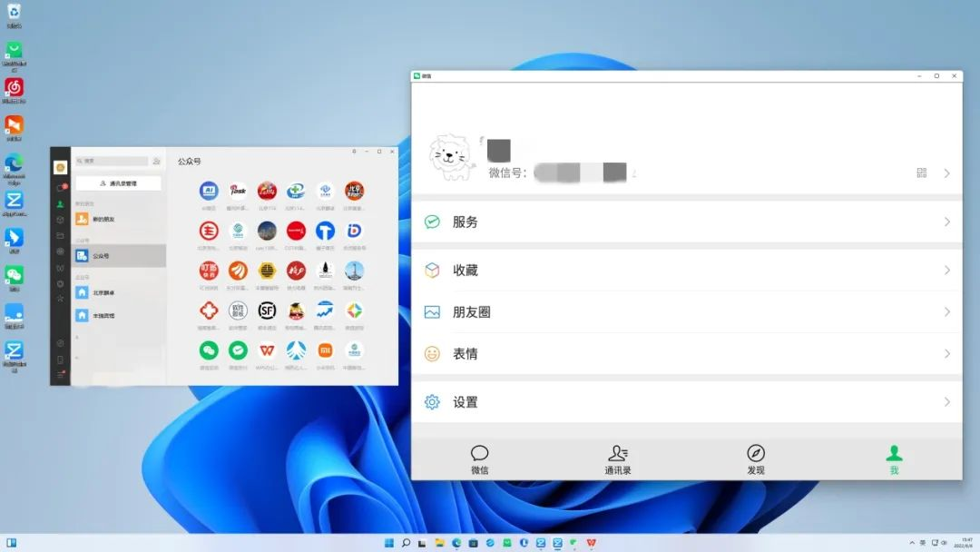Open the 北京114 official account
This screenshot has height=552, width=980.
pyautogui.click(x=266, y=189)
